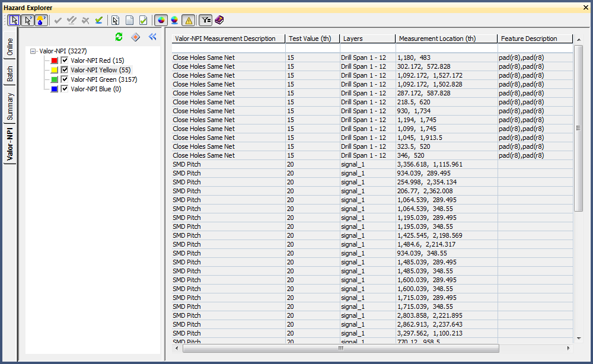Open the purple help book icon
The width and height of the screenshot is (593, 364).
(219, 20)
